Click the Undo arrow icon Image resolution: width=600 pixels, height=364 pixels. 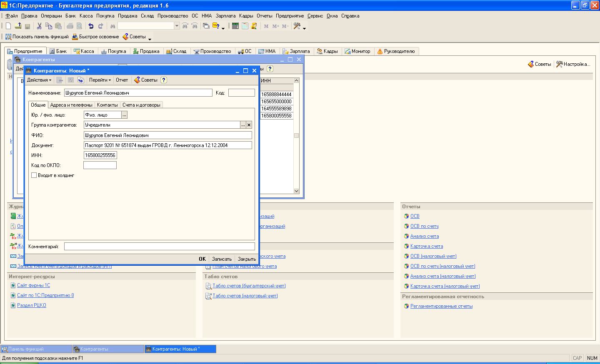(91, 26)
